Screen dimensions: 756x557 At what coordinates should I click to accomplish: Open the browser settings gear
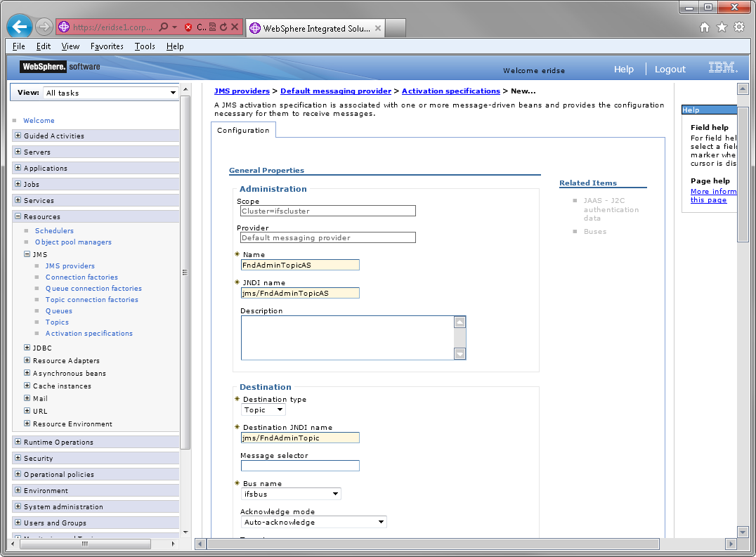tap(739, 27)
